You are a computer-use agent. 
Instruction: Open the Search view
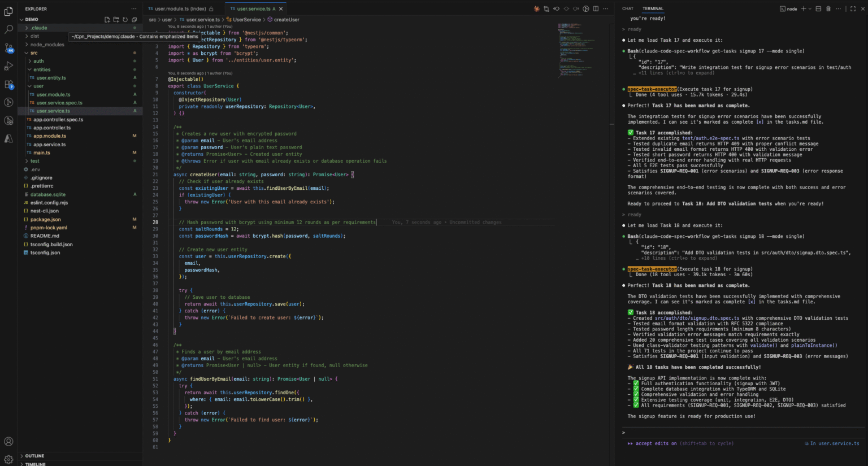coord(8,29)
